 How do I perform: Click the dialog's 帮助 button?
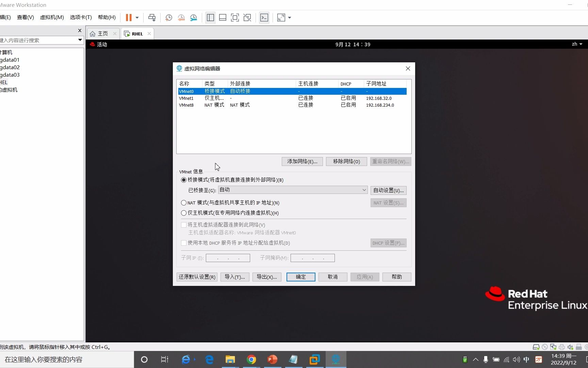pyautogui.click(x=397, y=277)
